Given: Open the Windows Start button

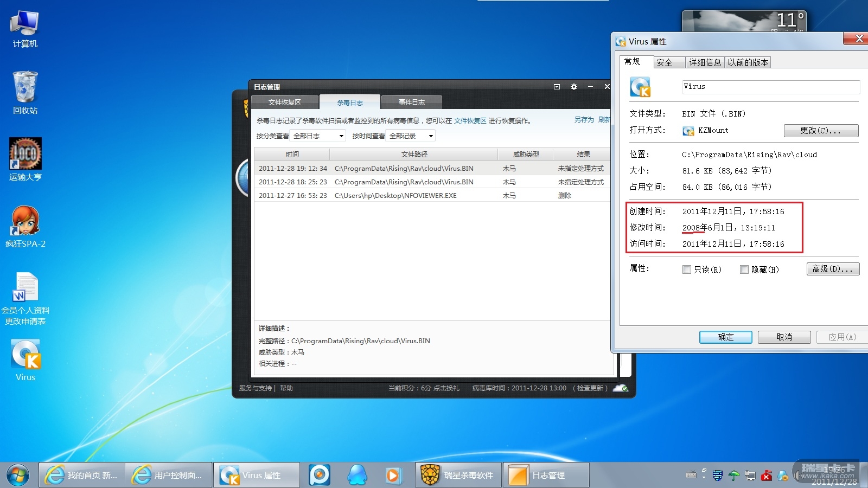Looking at the screenshot, I should click(18, 475).
